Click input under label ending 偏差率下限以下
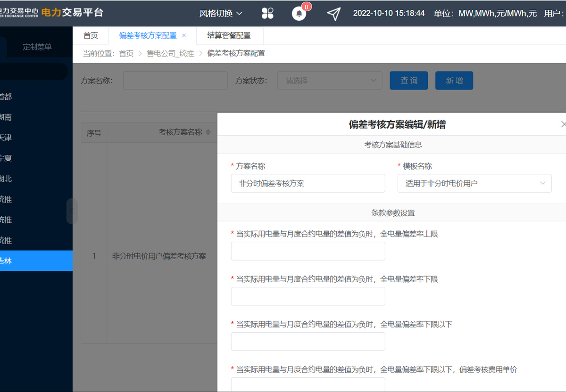 pyautogui.click(x=308, y=342)
